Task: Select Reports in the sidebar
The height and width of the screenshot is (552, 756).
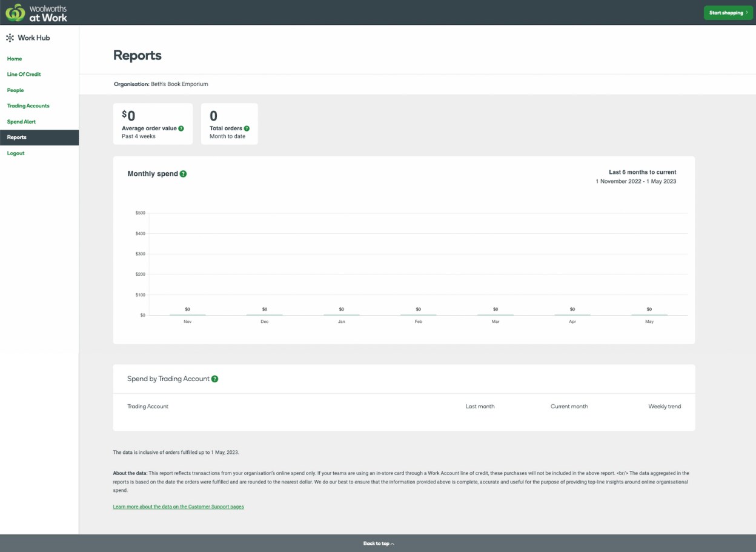Action: point(16,137)
